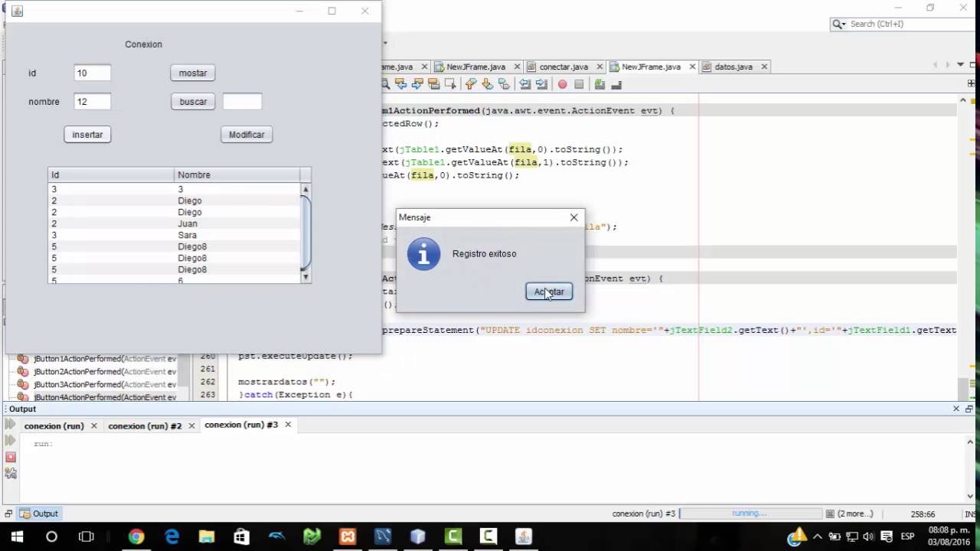Click the empty search field beside buscar

point(242,101)
